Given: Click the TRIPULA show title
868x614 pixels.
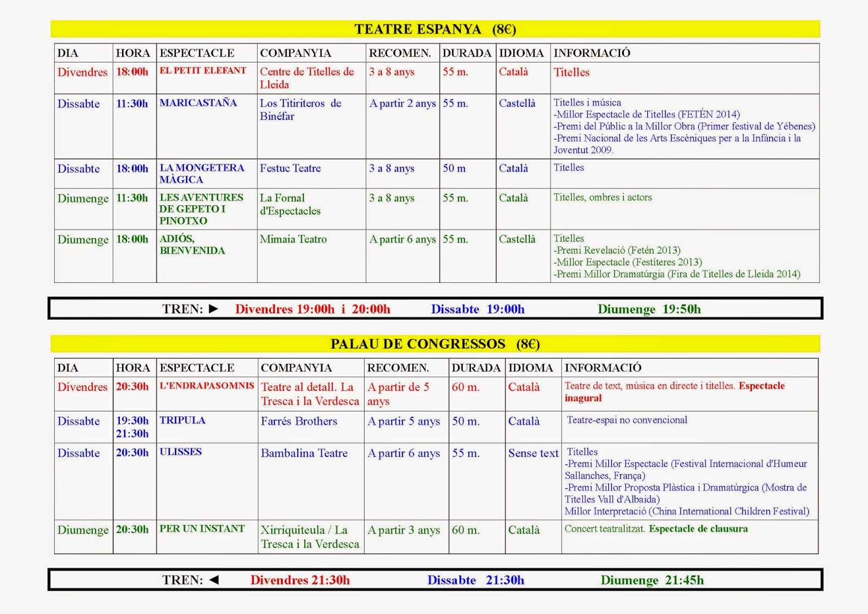Looking at the screenshot, I should tap(182, 420).
